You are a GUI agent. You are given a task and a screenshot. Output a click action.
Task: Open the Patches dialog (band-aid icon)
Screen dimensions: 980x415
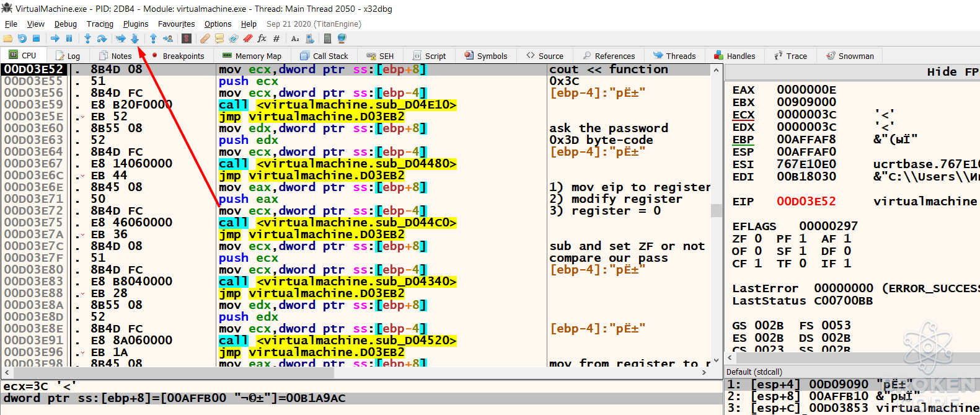[205, 38]
